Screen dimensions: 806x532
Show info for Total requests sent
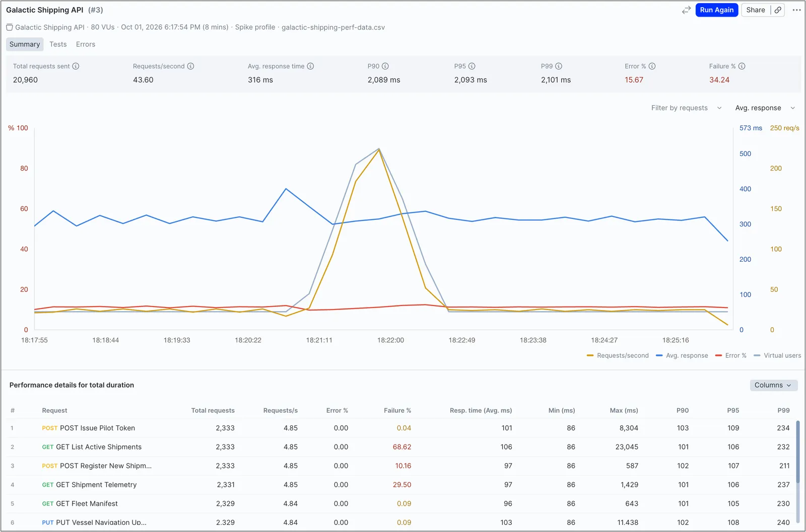(x=76, y=66)
